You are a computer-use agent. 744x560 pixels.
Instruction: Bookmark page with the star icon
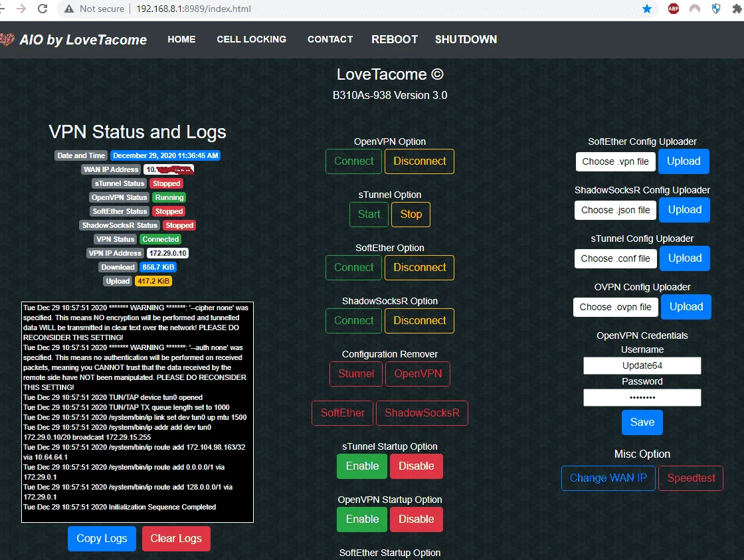647,9
